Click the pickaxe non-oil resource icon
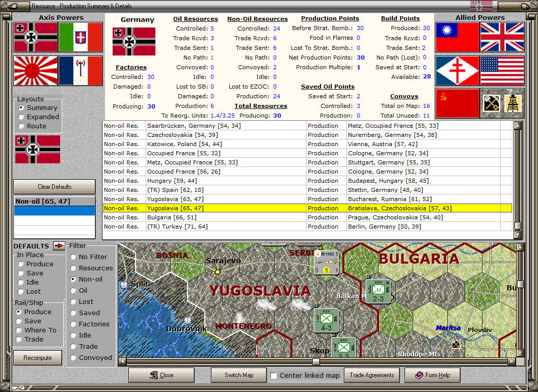The width and height of the screenshot is (538, 392). pyautogui.click(x=491, y=103)
